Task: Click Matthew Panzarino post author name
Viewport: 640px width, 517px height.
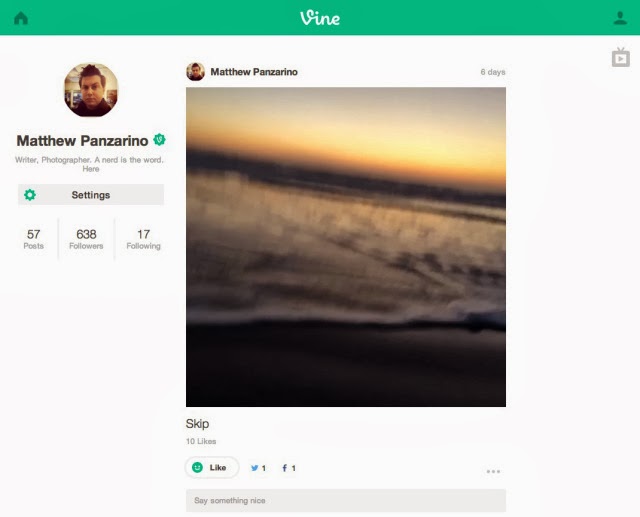Action: (x=254, y=72)
